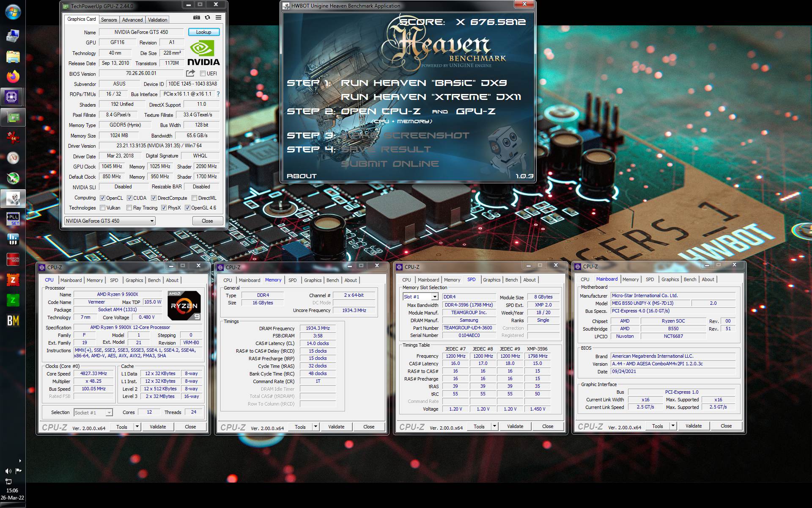The width and height of the screenshot is (812, 508).
Task: Launch Firefox from the taskbar
Action: (x=13, y=77)
